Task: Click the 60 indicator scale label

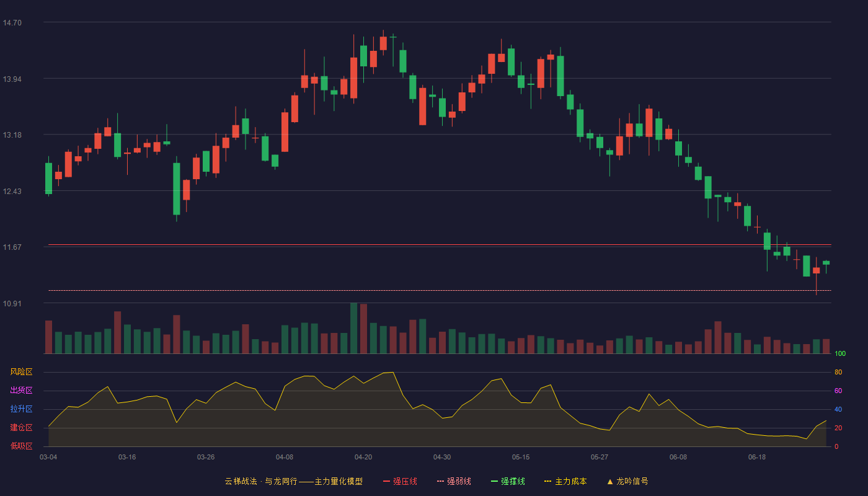Action: [x=838, y=391]
